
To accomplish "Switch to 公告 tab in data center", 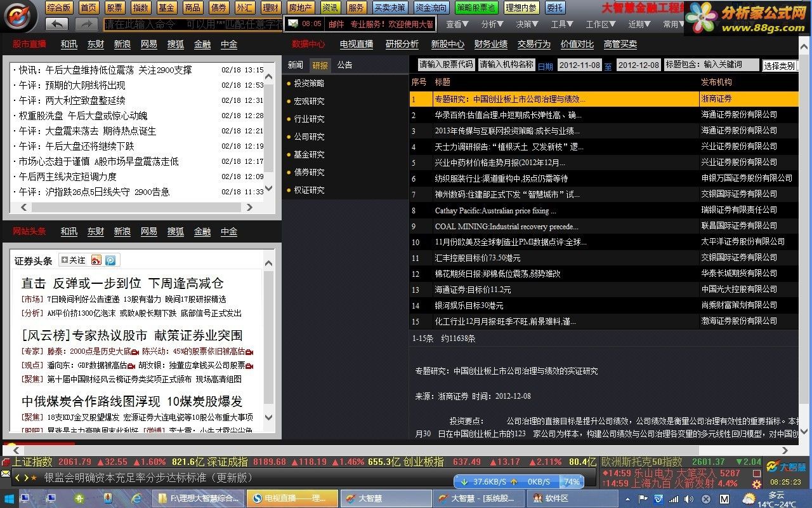I will coord(344,65).
